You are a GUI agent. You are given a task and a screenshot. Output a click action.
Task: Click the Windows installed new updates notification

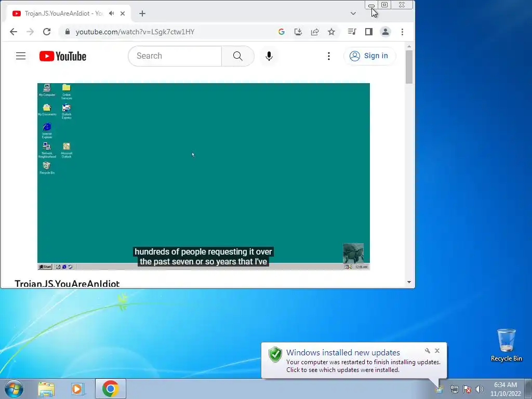click(x=354, y=361)
